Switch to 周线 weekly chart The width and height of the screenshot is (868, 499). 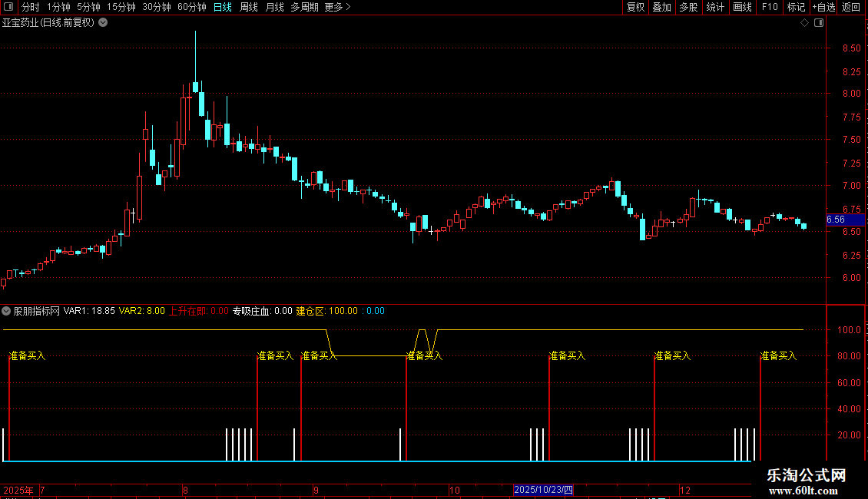click(x=249, y=7)
